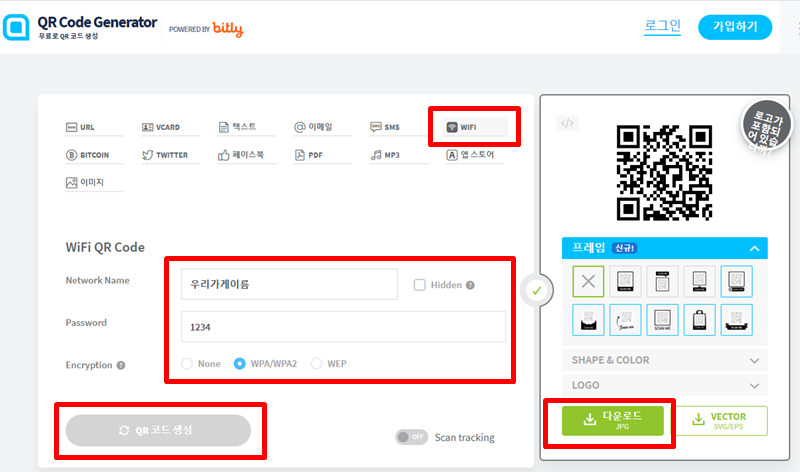Select the MP3 music note icon type

[x=376, y=155]
